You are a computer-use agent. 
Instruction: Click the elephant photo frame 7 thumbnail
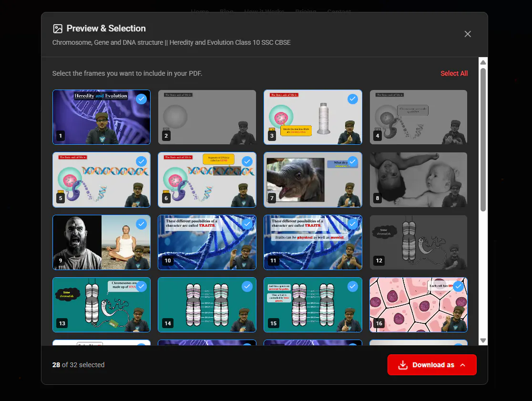point(313,180)
